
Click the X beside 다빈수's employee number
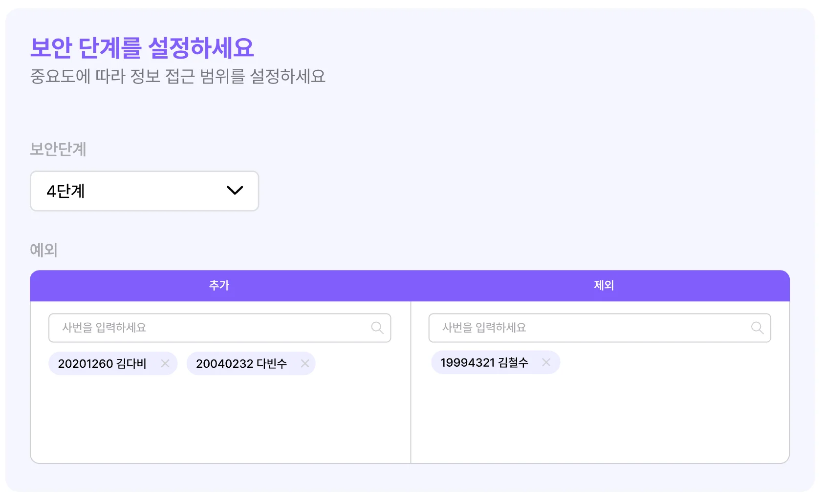[x=304, y=363]
